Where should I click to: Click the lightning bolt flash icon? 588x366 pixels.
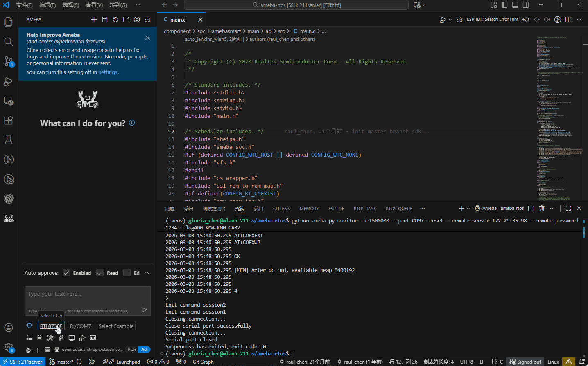(x=61, y=338)
